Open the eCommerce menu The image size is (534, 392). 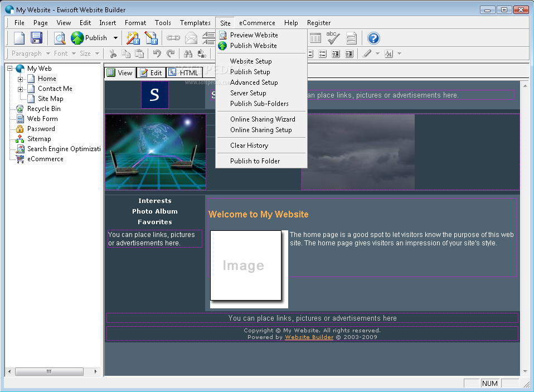click(257, 23)
